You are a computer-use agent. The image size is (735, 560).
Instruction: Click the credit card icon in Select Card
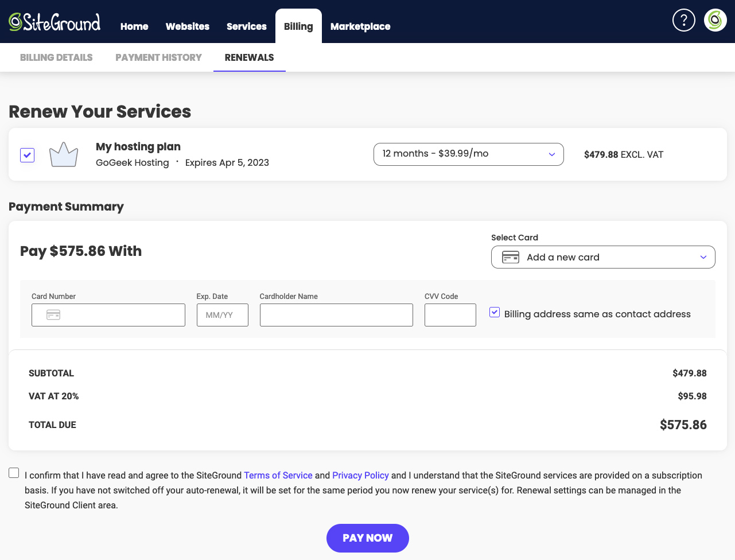pos(511,257)
